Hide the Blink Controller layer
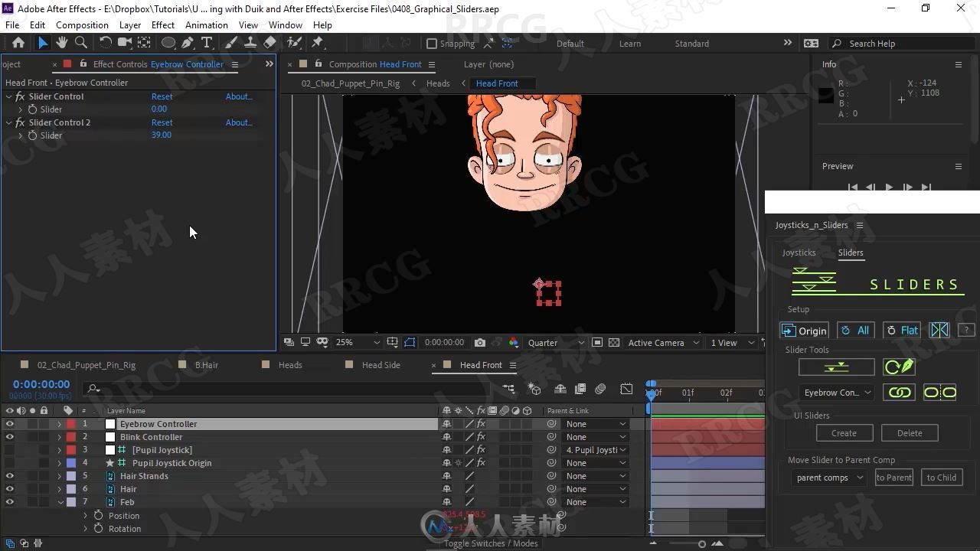 (x=10, y=437)
